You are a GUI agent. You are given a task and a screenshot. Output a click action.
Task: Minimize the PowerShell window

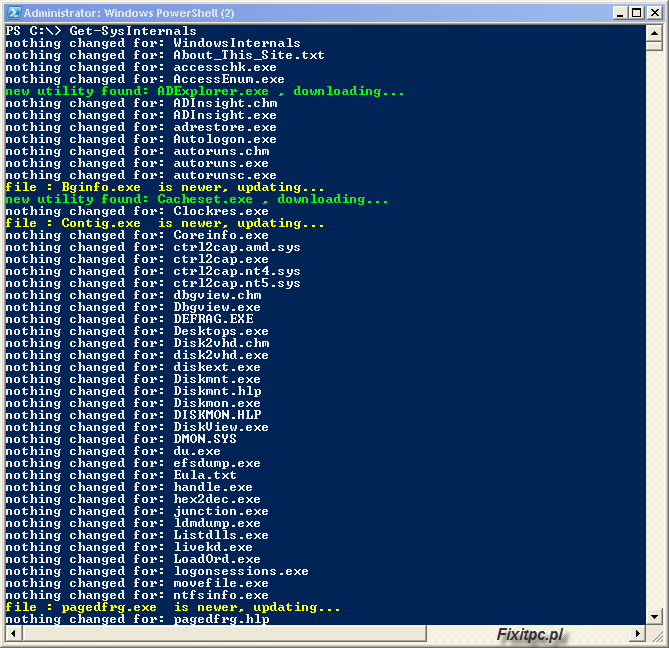click(620, 13)
